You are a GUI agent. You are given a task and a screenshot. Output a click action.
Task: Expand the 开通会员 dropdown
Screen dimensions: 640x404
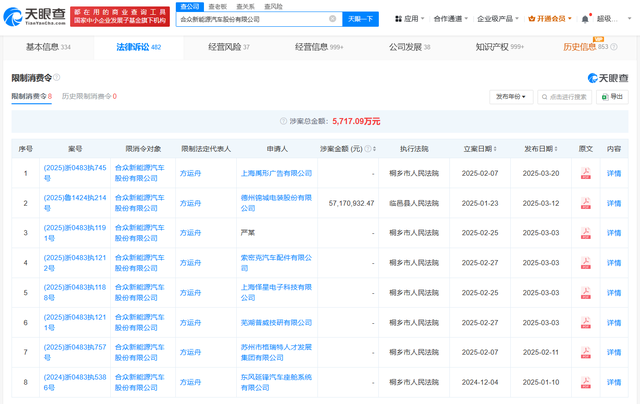[x=550, y=19]
